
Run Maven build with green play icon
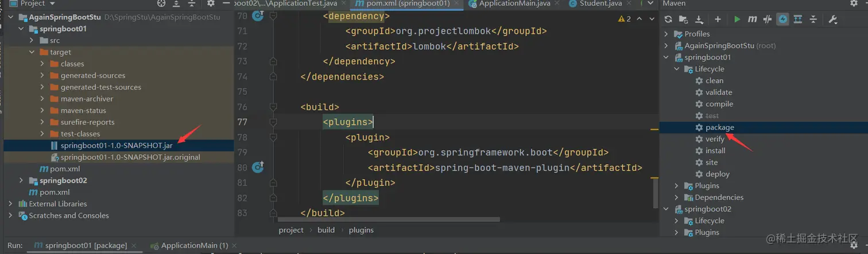[x=737, y=19]
